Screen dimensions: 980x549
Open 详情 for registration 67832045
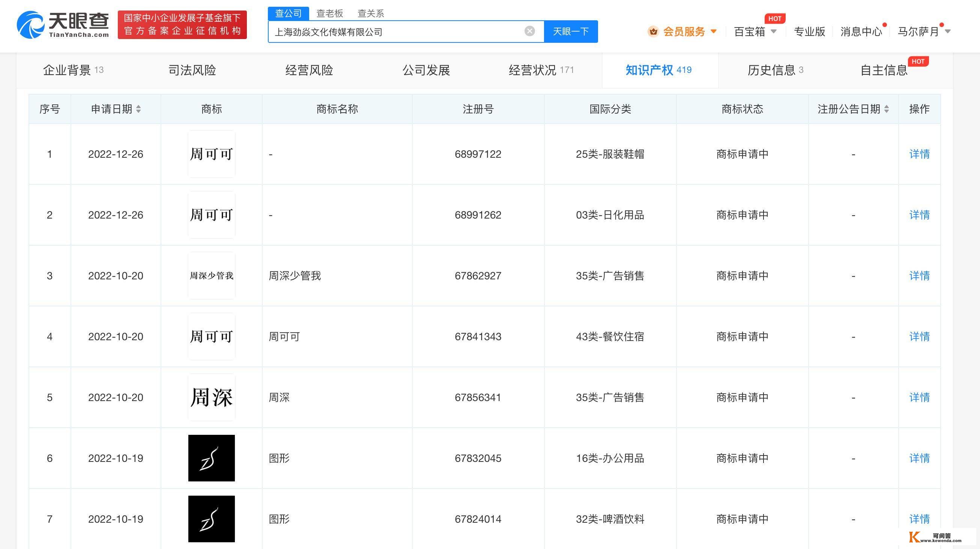coord(919,458)
